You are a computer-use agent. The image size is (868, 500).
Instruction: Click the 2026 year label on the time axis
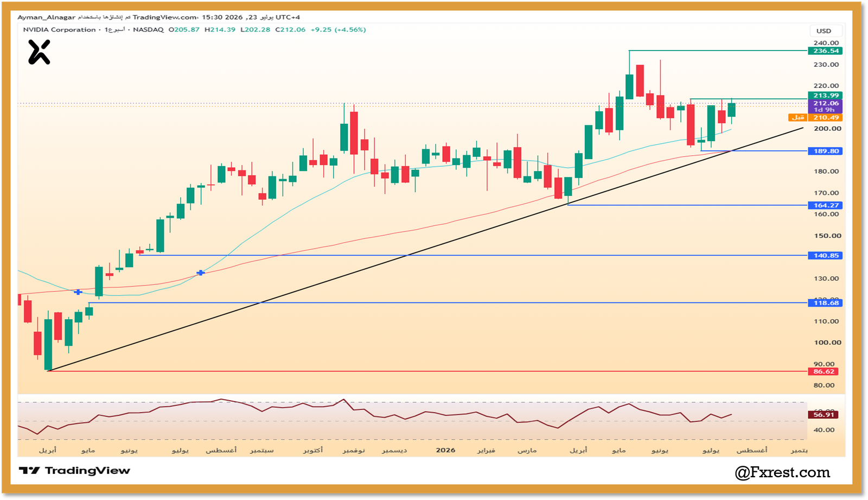tap(446, 451)
